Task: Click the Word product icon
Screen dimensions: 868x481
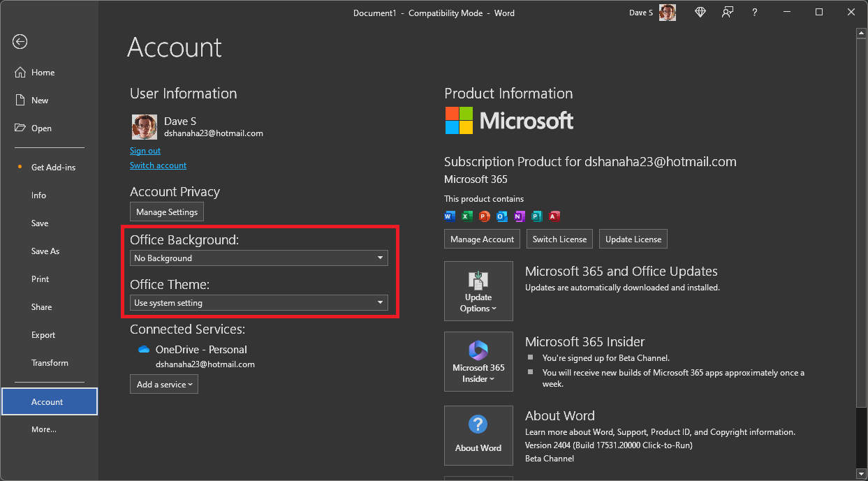Action: (450, 216)
